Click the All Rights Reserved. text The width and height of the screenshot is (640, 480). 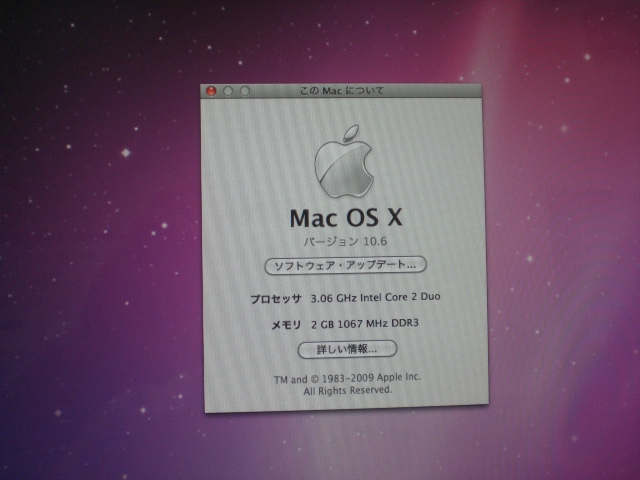click(348, 391)
